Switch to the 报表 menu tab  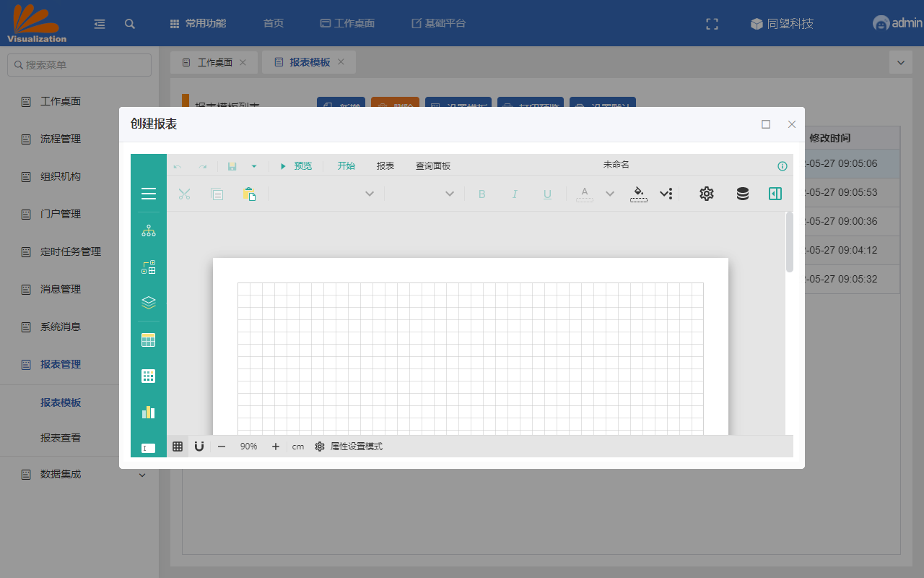coord(385,166)
